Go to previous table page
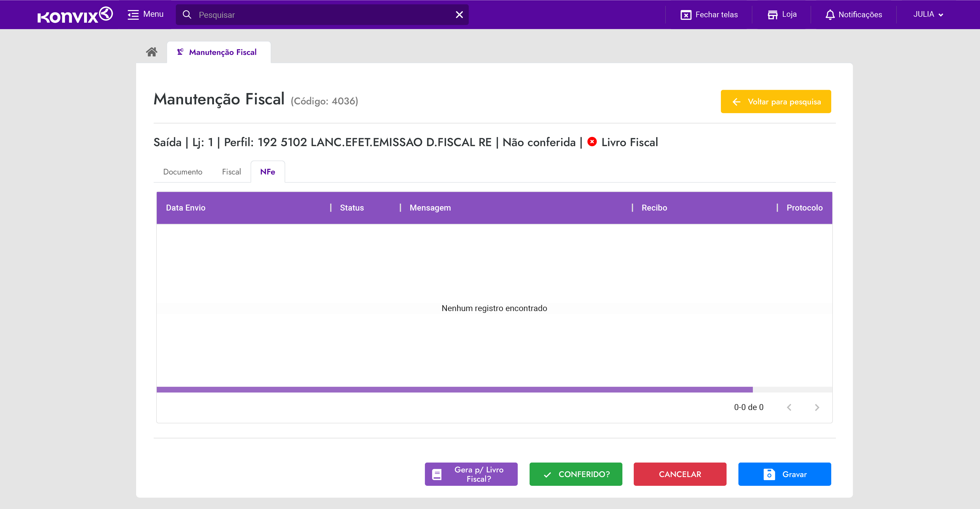Screen dimensions: 980x509 coord(789,407)
